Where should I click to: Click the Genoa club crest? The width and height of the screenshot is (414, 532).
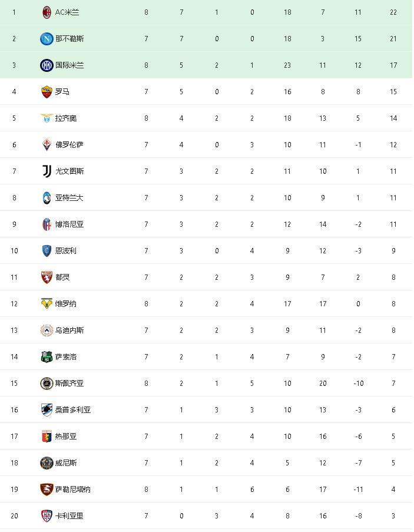coord(47,436)
